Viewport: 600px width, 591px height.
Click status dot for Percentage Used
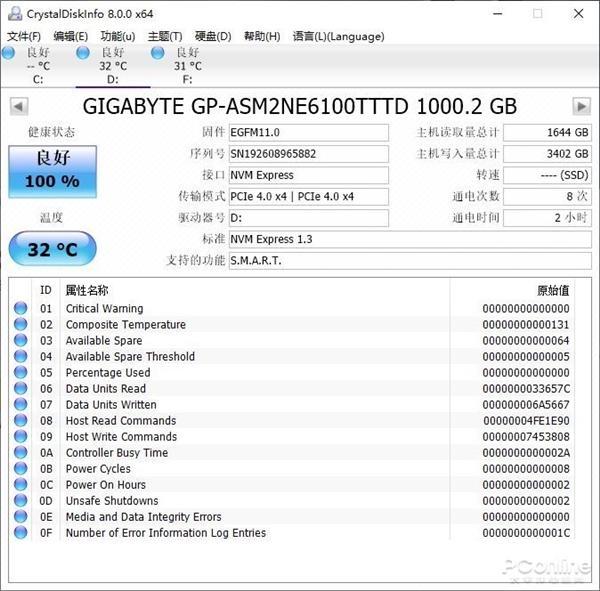pyautogui.click(x=21, y=372)
